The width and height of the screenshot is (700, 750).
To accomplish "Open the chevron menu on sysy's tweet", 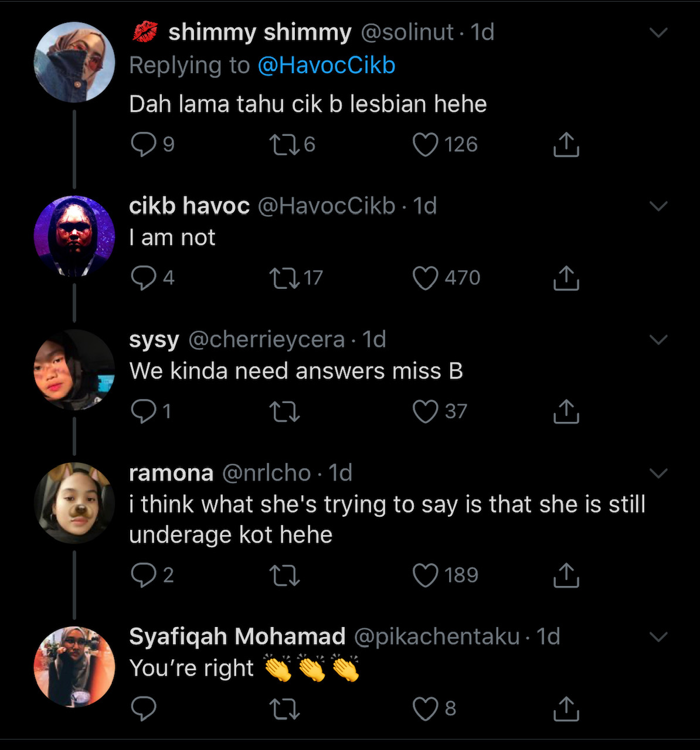I will pos(659,339).
